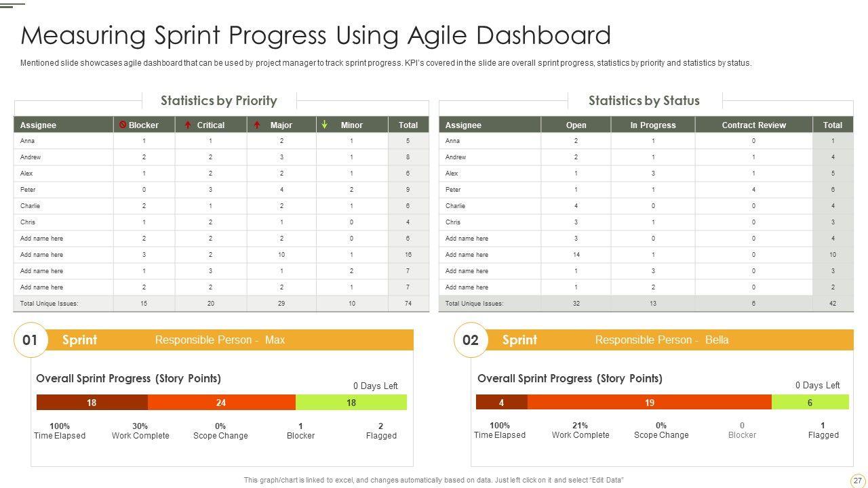The width and height of the screenshot is (868, 488).
Task: Click the green down arrow beside Minor
Action: 325,125
